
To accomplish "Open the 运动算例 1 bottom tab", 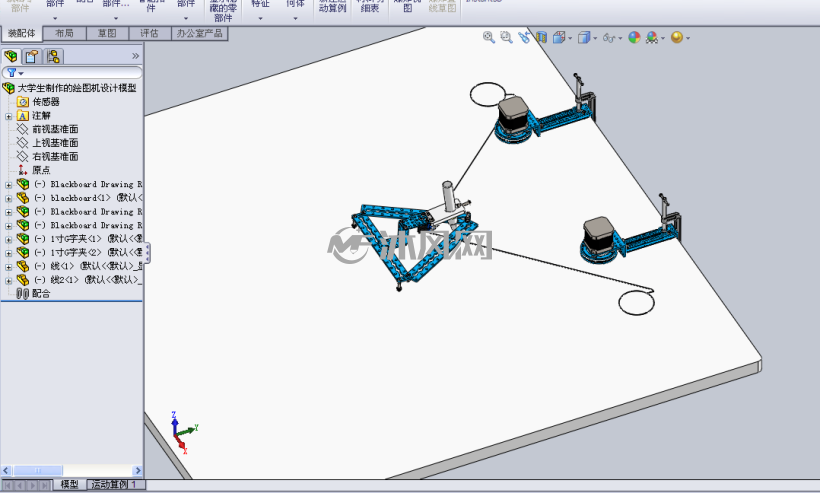I will click(x=115, y=485).
